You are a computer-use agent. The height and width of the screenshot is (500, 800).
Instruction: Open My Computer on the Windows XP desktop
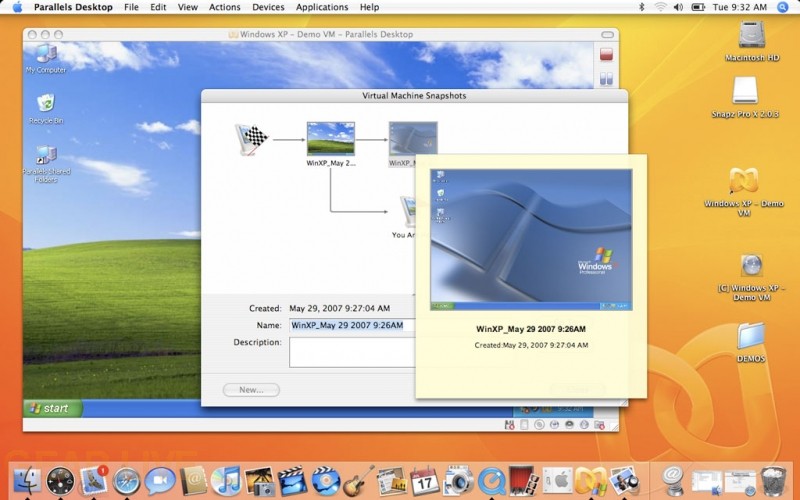[x=46, y=59]
